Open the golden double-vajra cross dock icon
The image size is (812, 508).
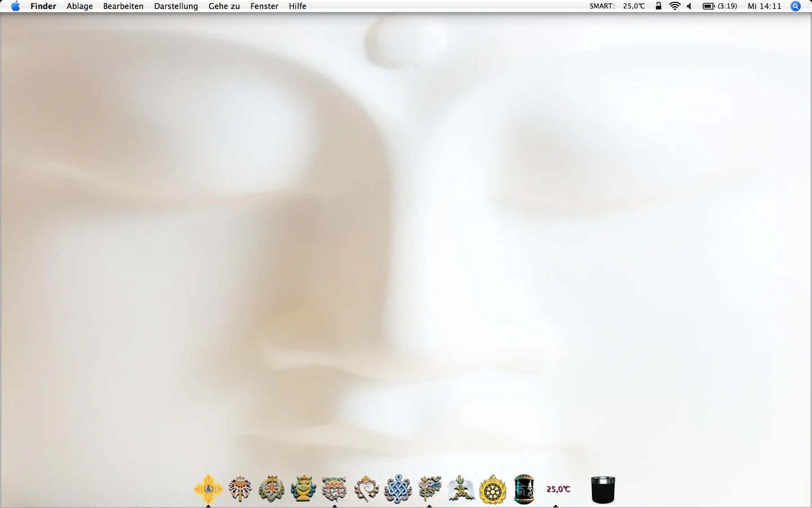208,489
